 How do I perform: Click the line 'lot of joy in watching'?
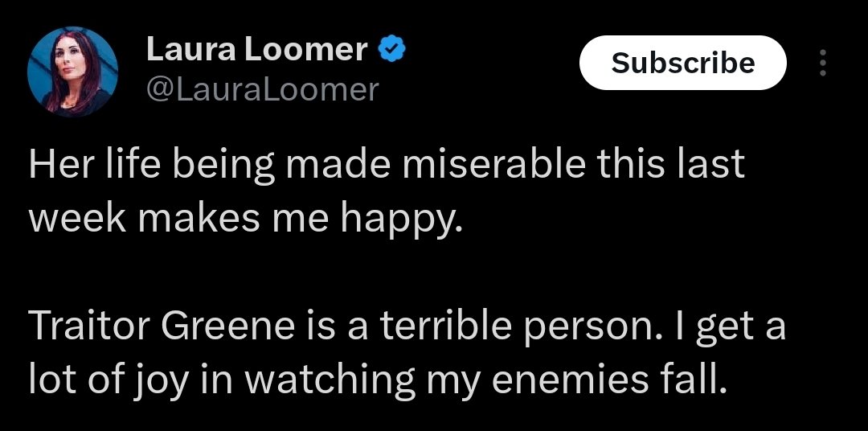pos(377,380)
